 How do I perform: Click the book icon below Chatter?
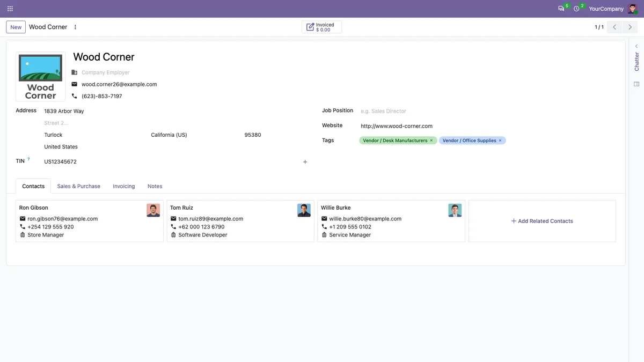(636, 84)
